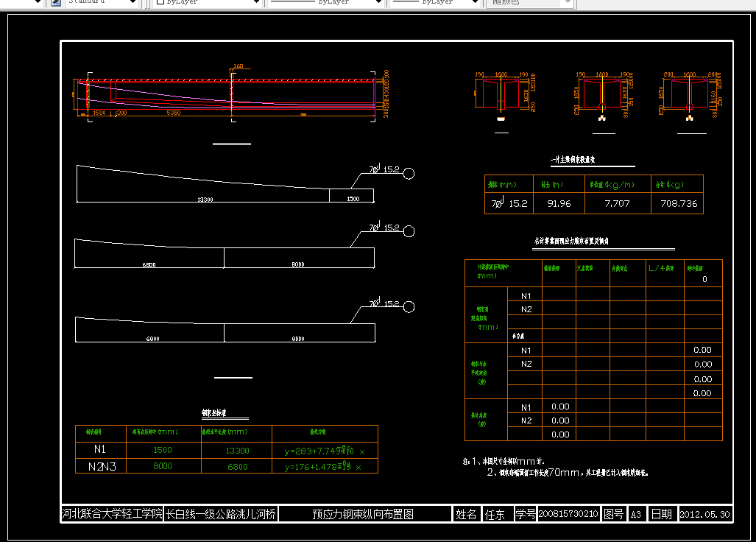Select the date 2012.05.30
Screen dimensions: 756x542
coord(705,515)
